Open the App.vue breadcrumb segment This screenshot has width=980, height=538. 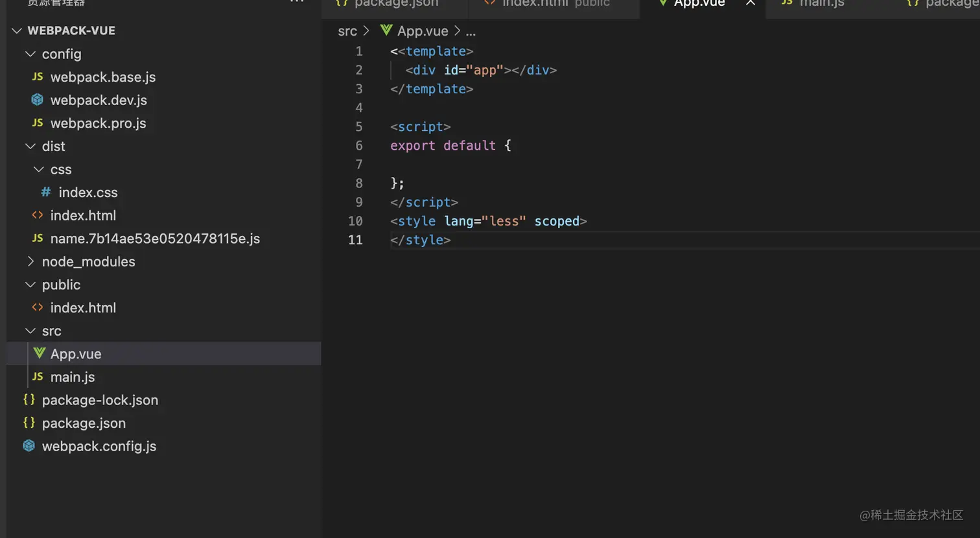423,30
